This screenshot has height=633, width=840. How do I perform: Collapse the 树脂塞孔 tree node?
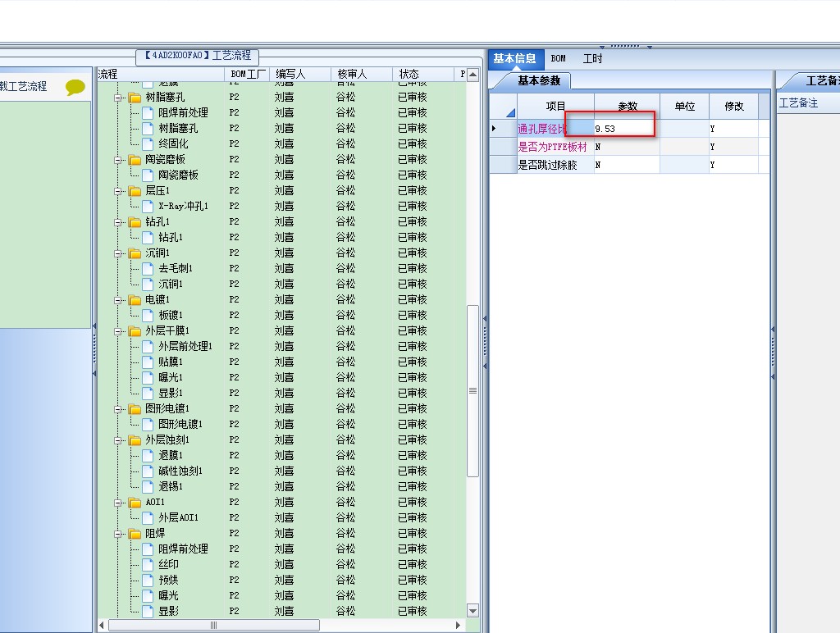[x=118, y=98]
